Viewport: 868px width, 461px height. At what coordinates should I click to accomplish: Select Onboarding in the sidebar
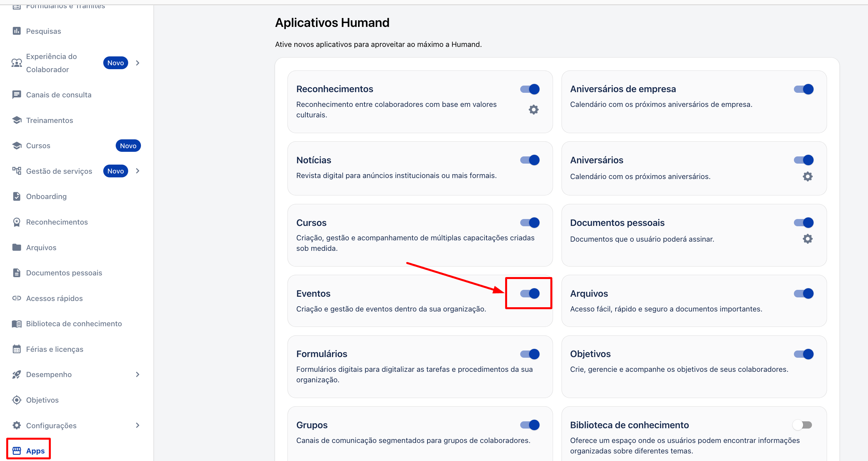[46, 196]
